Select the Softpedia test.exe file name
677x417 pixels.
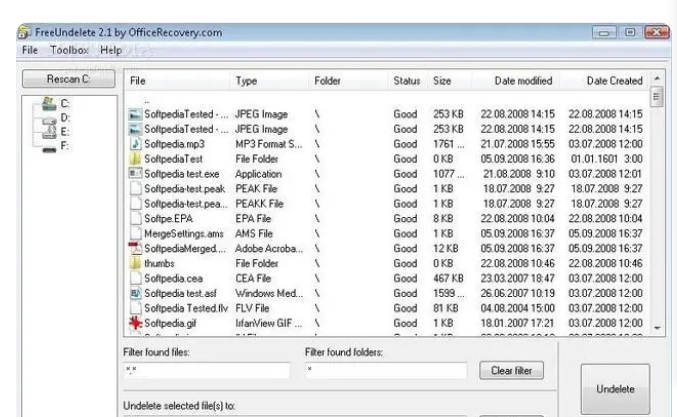[182, 174]
